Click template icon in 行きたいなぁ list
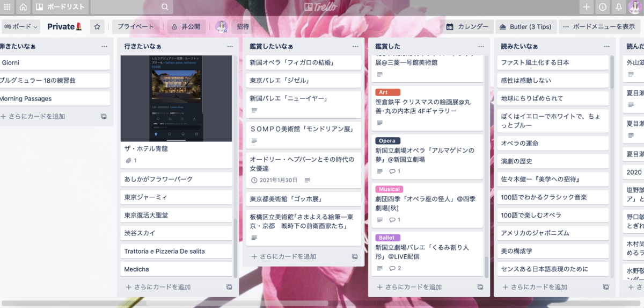The image size is (644, 308). pyautogui.click(x=229, y=287)
